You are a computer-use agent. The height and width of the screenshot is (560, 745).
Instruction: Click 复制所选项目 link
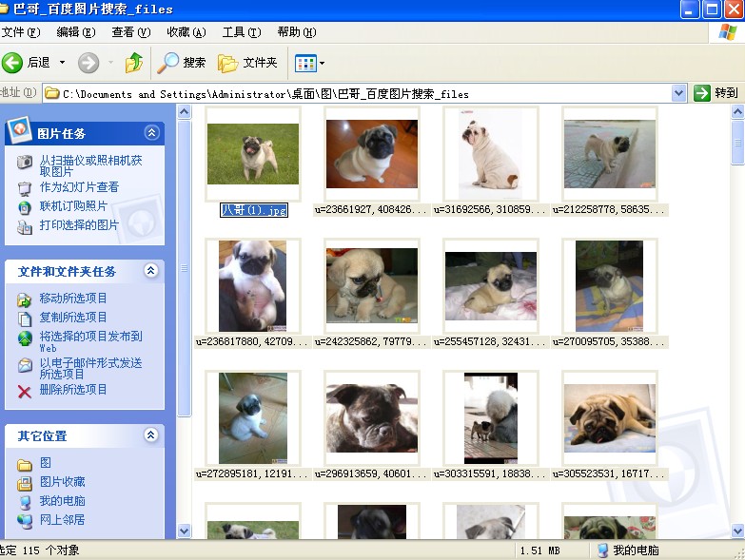(x=73, y=317)
